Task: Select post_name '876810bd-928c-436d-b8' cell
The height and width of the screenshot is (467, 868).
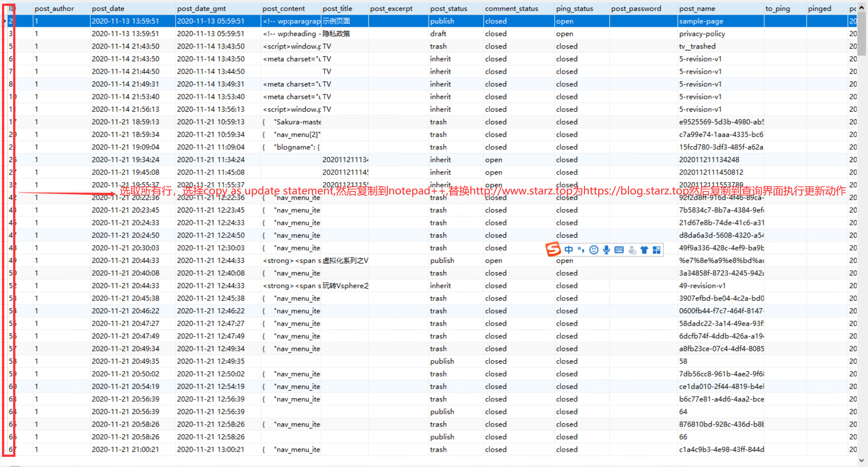Action: (x=721, y=424)
